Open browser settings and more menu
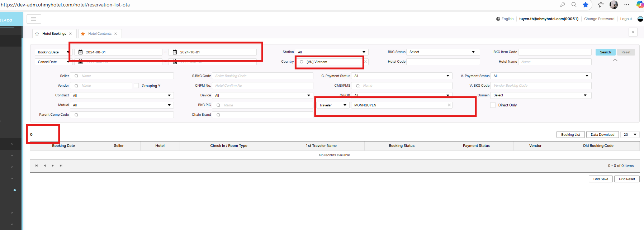The height and width of the screenshot is (230, 644). pos(627,5)
